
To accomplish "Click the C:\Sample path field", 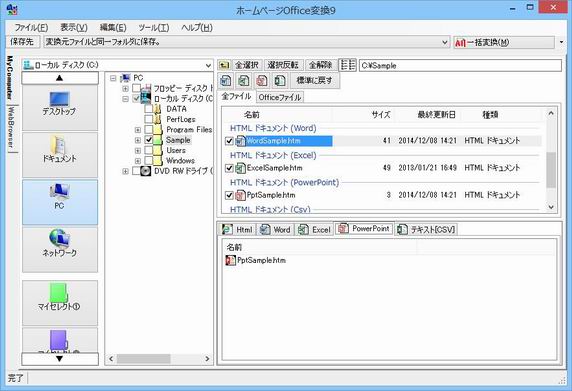I will 460,66.
